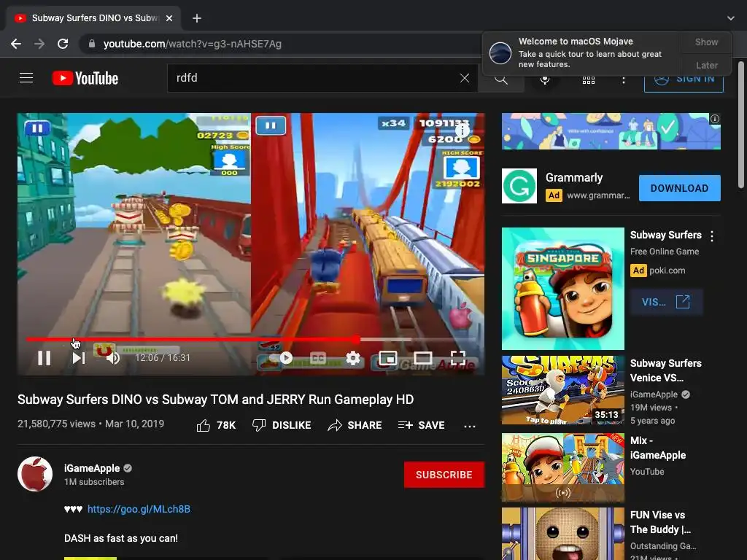The height and width of the screenshot is (560, 747).
Task: Mute the video volume
Action: [x=113, y=357]
